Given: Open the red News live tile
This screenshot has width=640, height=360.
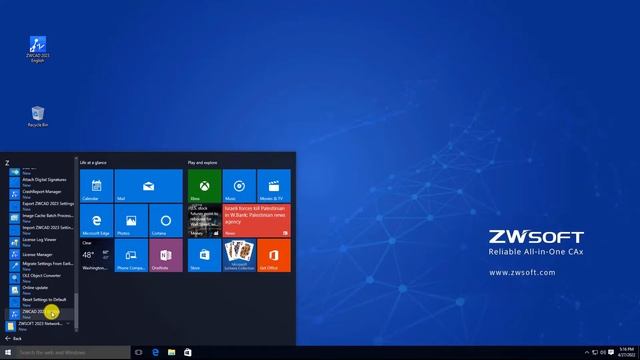Looking at the screenshot, I should tap(257, 220).
